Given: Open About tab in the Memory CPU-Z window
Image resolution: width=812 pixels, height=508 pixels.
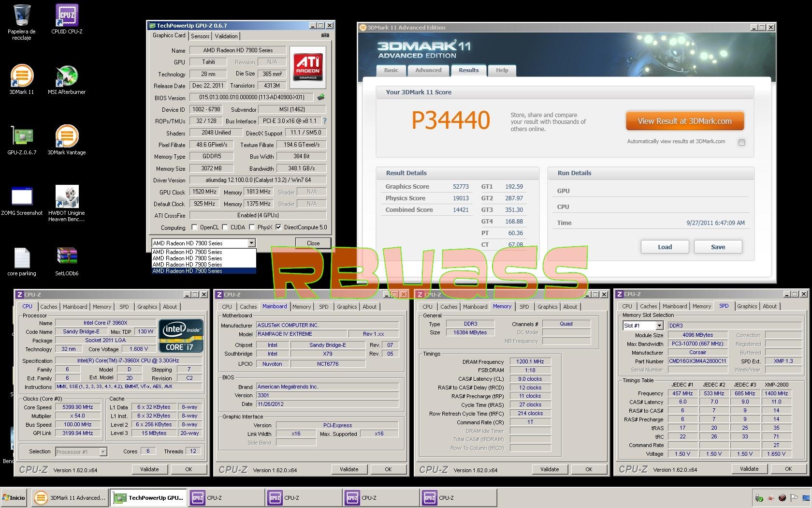Looking at the screenshot, I should click(x=570, y=307).
